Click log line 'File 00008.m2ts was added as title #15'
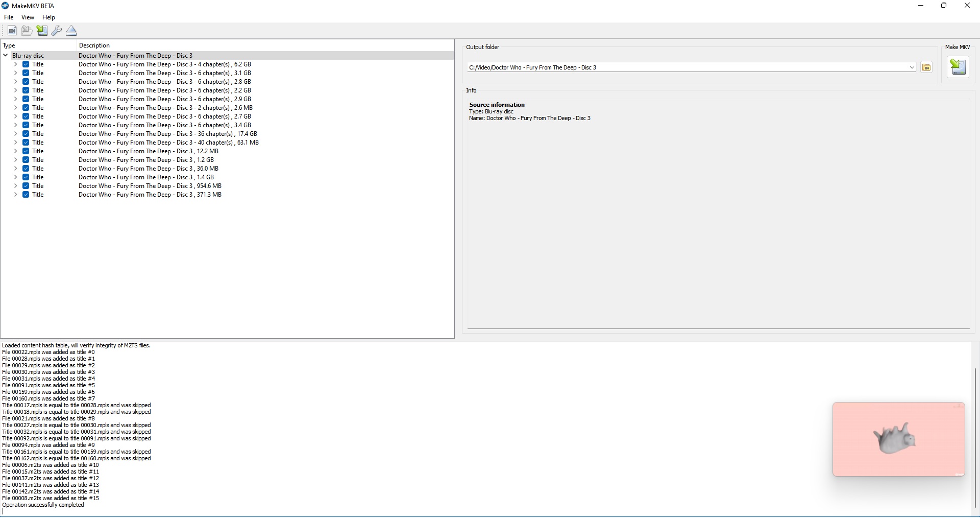 click(x=51, y=498)
